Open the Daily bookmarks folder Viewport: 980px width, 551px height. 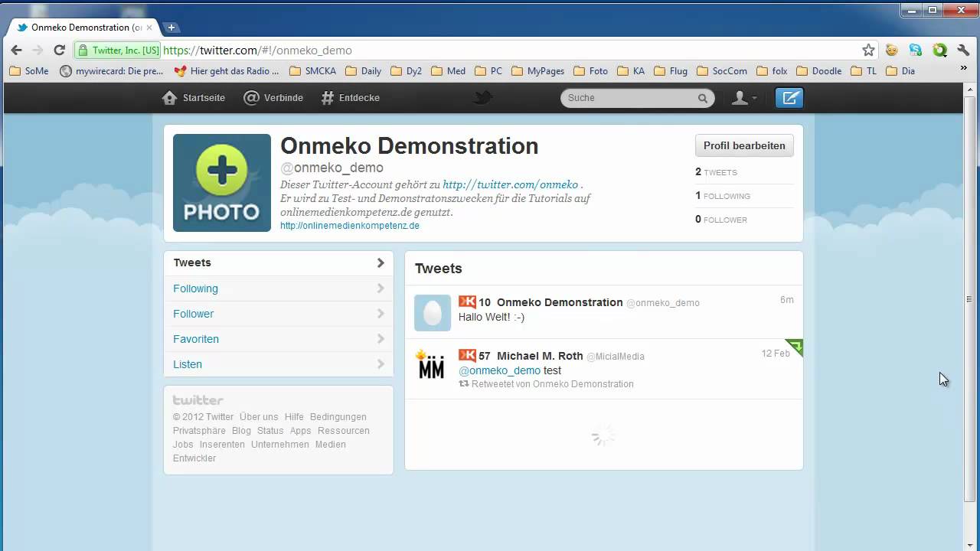point(364,71)
